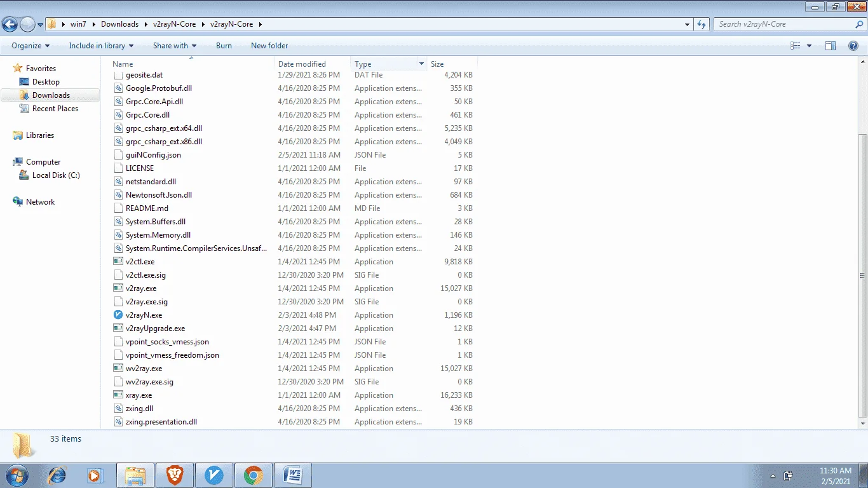
Task: Click the xray.exe file icon
Action: pos(118,395)
